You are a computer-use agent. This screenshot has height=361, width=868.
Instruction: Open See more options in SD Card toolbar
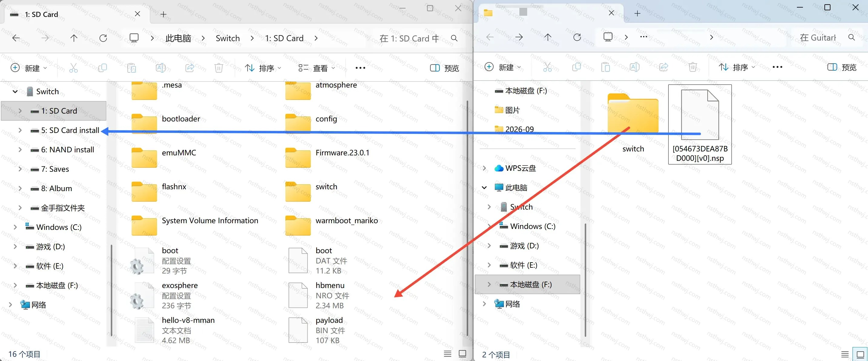click(x=360, y=68)
